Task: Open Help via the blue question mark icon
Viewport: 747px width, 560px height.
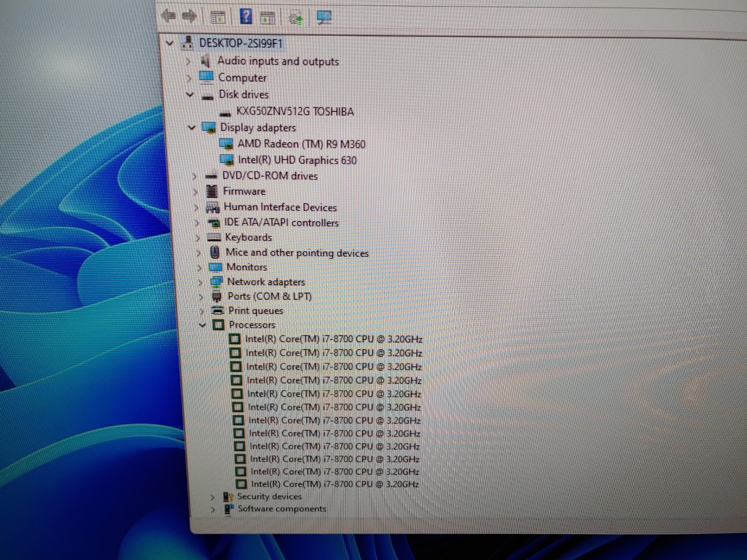Action: click(x=246, y=16)
